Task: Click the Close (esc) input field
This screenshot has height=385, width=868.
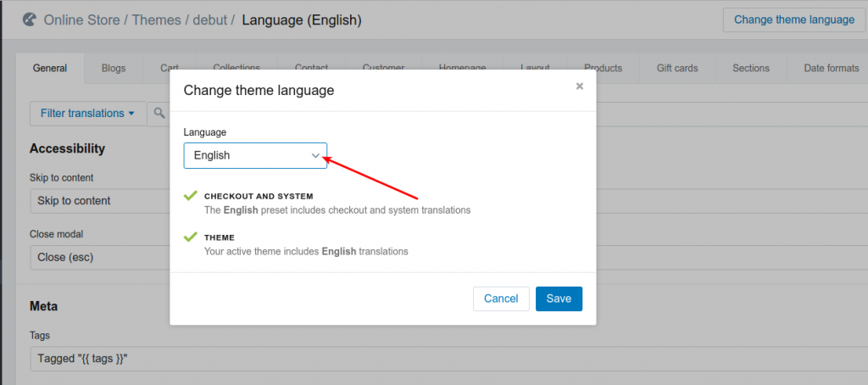Action: [x=449, y=257]
